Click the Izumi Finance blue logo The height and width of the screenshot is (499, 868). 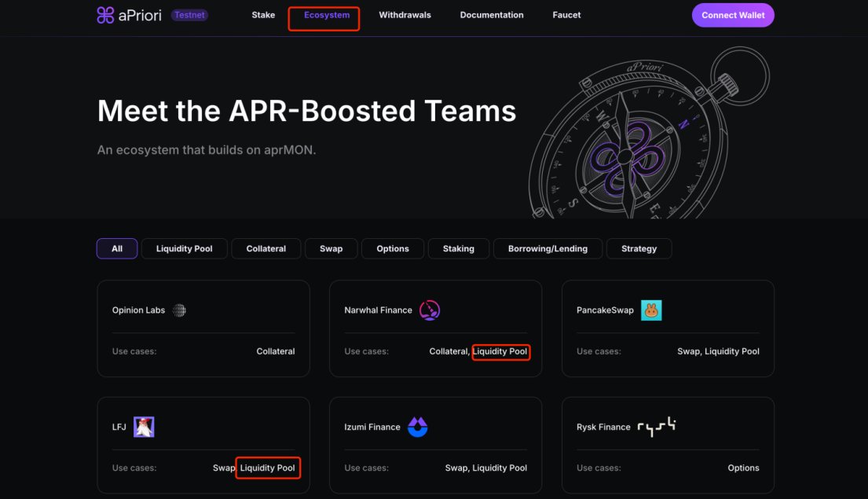tap(417, 427)
